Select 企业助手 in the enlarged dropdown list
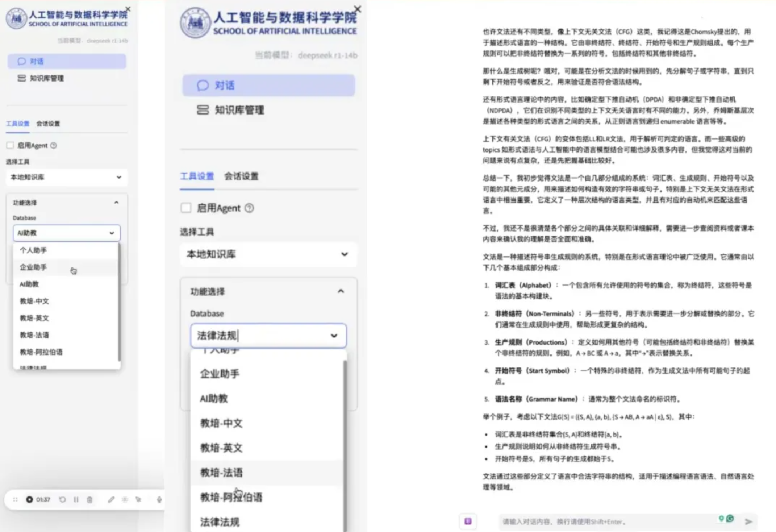This screenshot has height=532, width=776. (x=267, y=374)
